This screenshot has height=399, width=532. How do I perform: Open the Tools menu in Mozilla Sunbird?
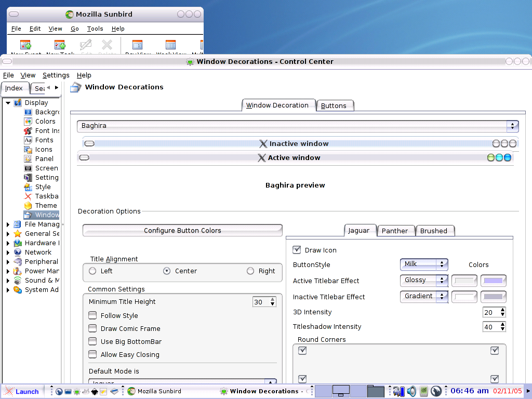(95, 29)
